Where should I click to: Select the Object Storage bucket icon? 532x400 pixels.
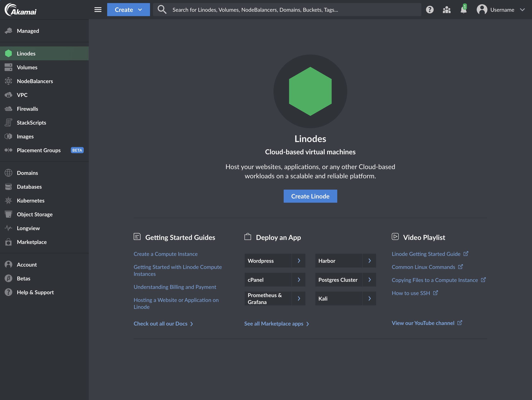pos(9,214)
